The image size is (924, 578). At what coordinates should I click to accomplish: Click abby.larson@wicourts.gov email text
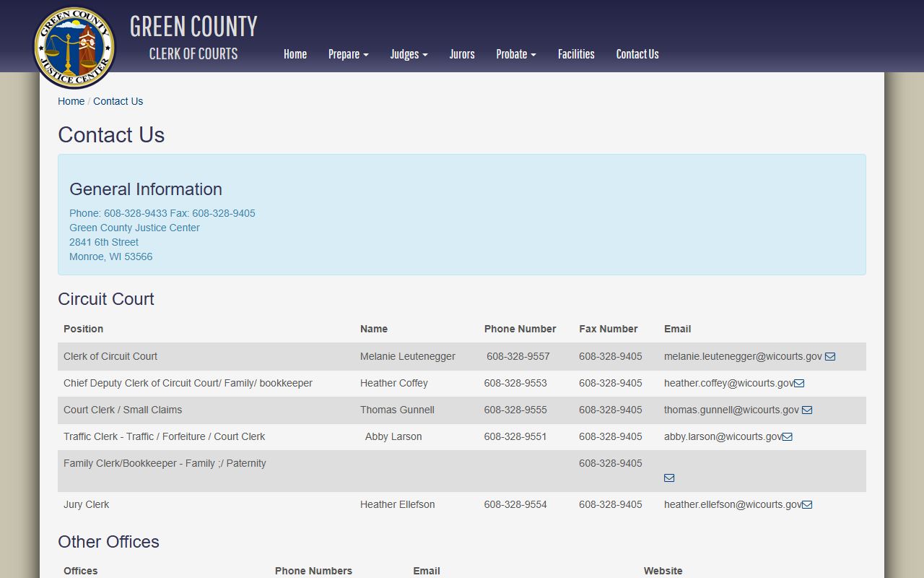point(723,436)
